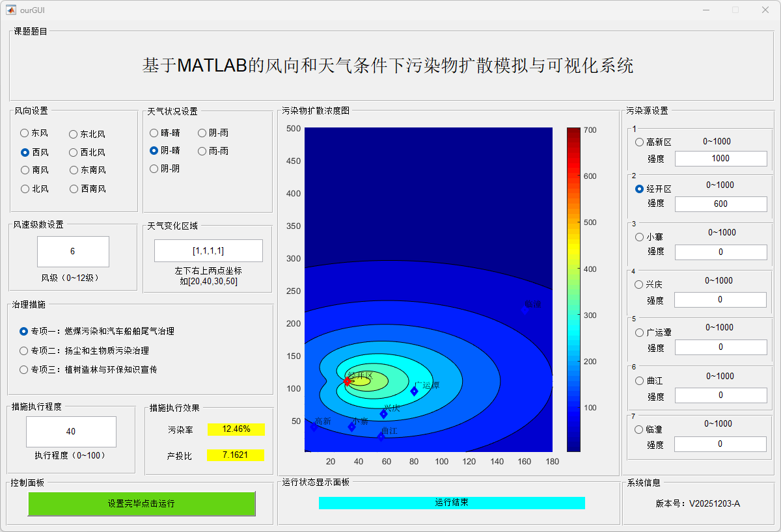Click the concentration colorbar beside the plot
This screenshot has width=781, height=532.
pos(573,289)
